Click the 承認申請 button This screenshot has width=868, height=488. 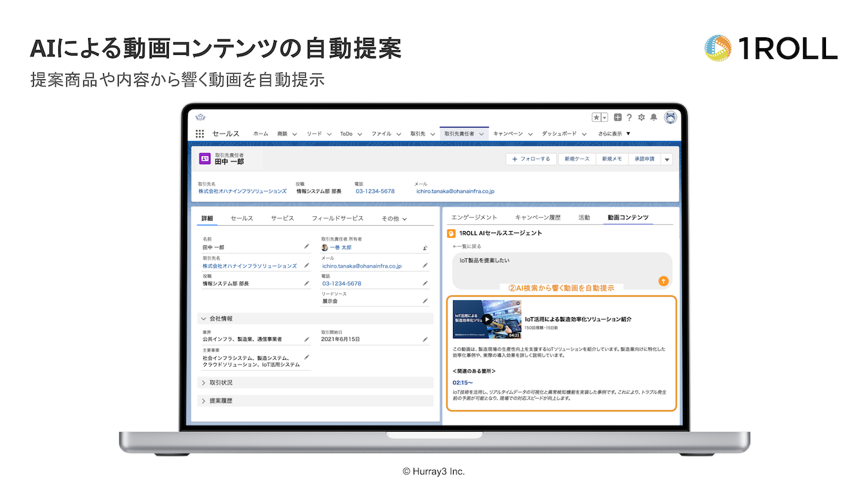tap(644, 159)
